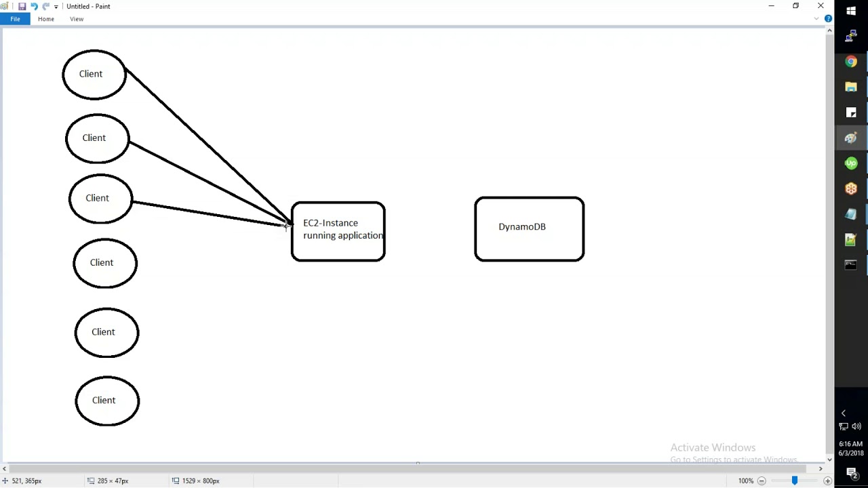The width and height of the screenshot is (868, 488).
Task: Open the sticky note taskbar icon
Action: [x=851, y=113]
